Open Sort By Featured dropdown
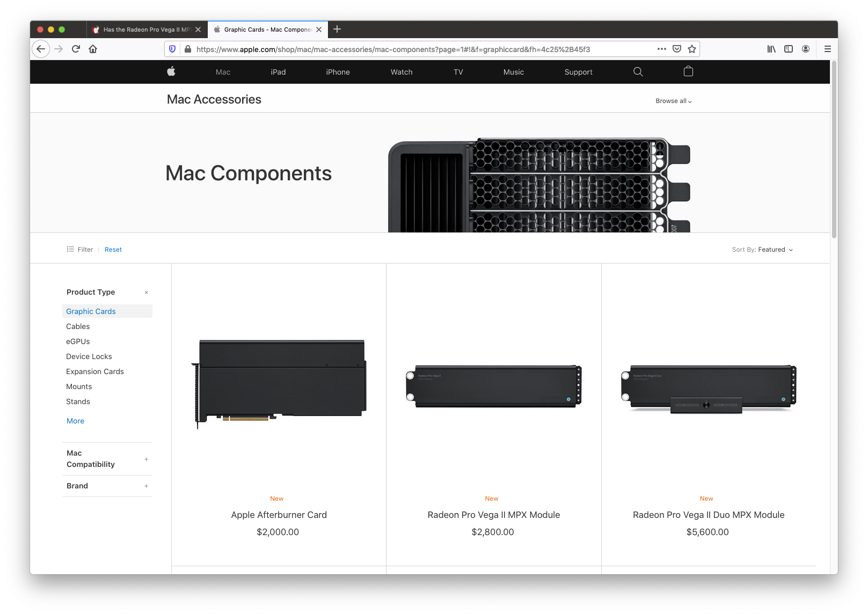868x614 pixels. (762, 250)
